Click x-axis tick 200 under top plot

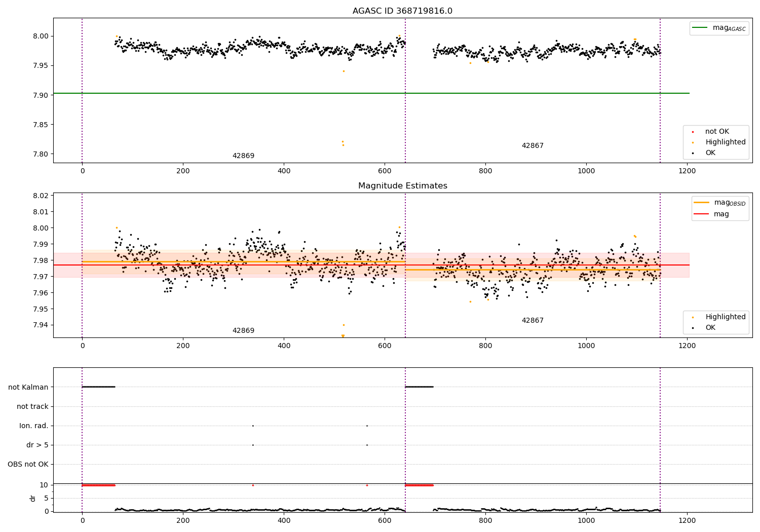(183, 171)
